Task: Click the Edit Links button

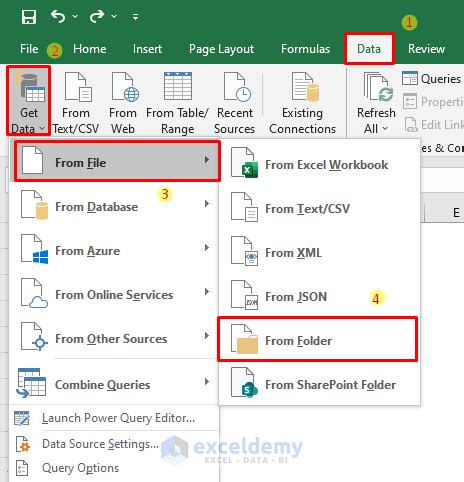Action: click(x=434, y=125)
